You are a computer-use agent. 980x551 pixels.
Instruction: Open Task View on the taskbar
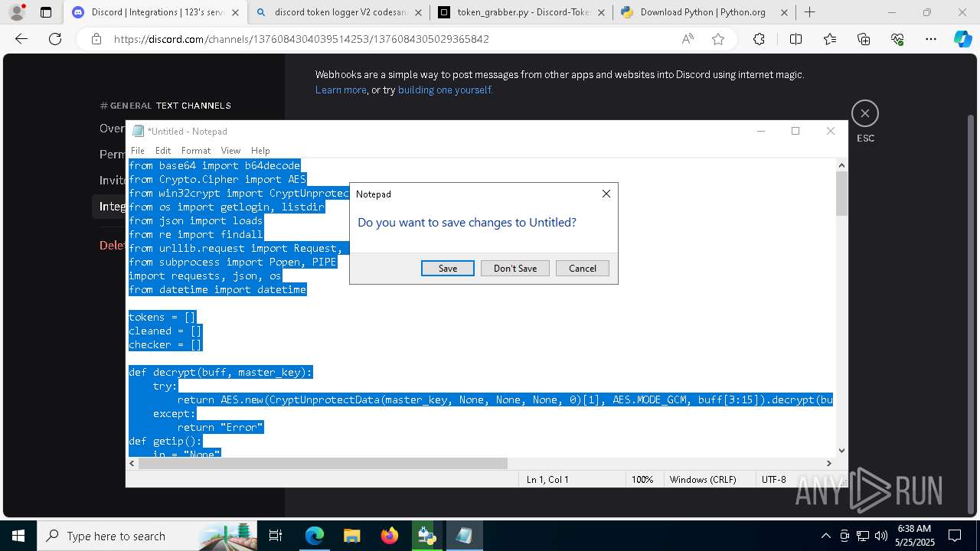(x=276, y=536)
